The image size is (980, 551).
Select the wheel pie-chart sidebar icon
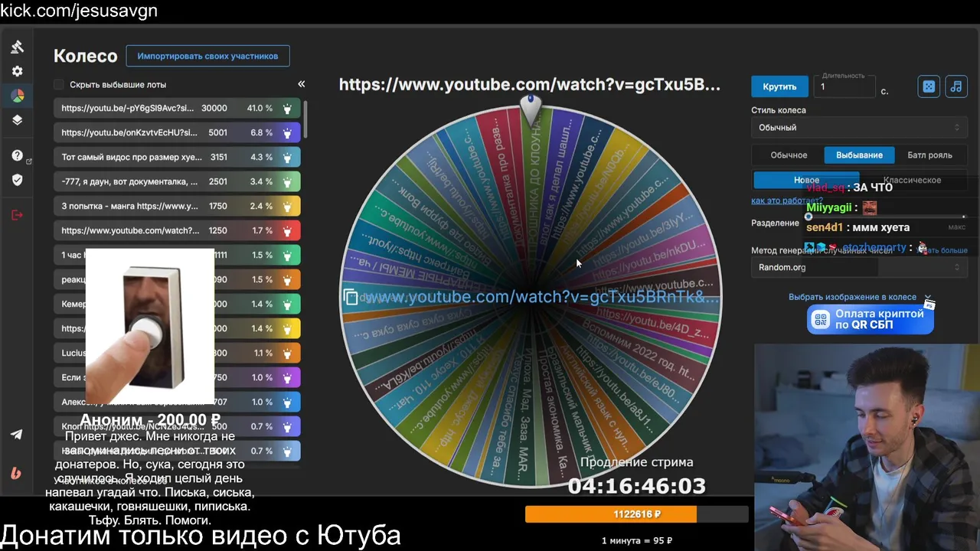pos(17,96)
